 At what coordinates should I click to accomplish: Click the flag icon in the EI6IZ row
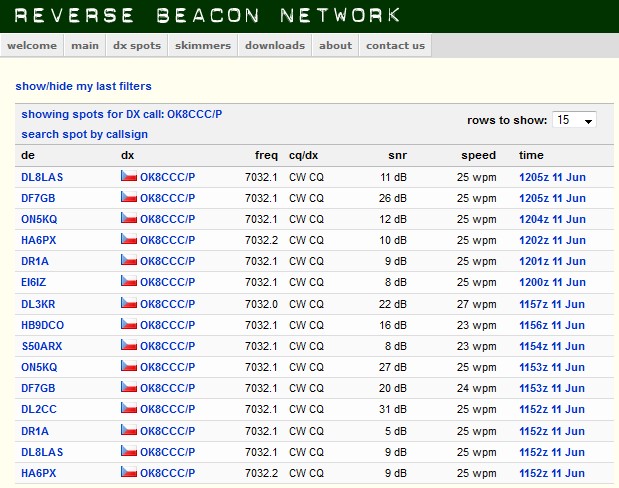coord(128,282)
